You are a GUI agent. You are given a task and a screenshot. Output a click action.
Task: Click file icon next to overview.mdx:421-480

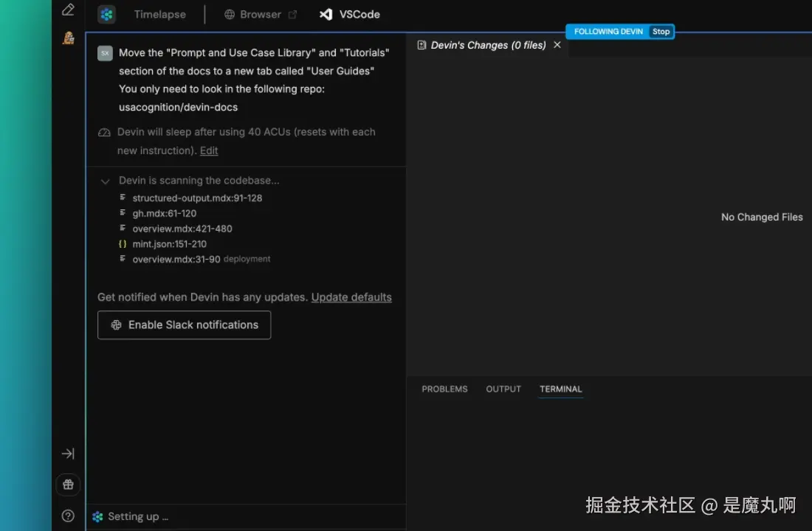click(x=123, y=228)
